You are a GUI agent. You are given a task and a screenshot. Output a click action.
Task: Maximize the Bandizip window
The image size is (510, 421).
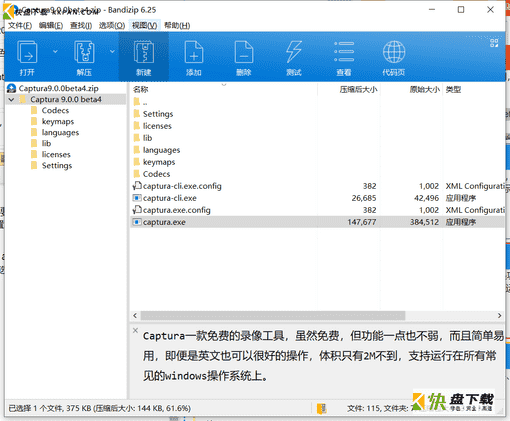pyautogui.click(x=461, y=10)
